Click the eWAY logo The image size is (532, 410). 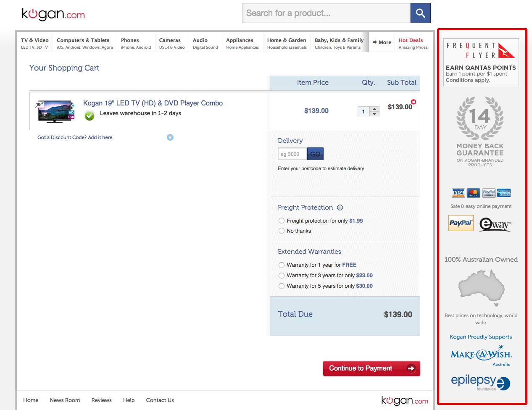495,224
